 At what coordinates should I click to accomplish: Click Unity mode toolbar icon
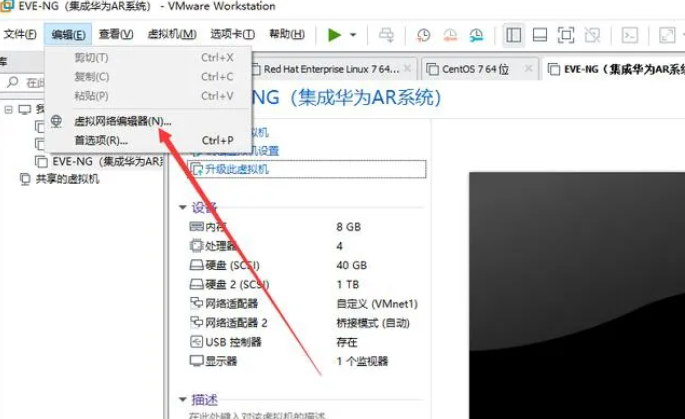pos(592,35)
